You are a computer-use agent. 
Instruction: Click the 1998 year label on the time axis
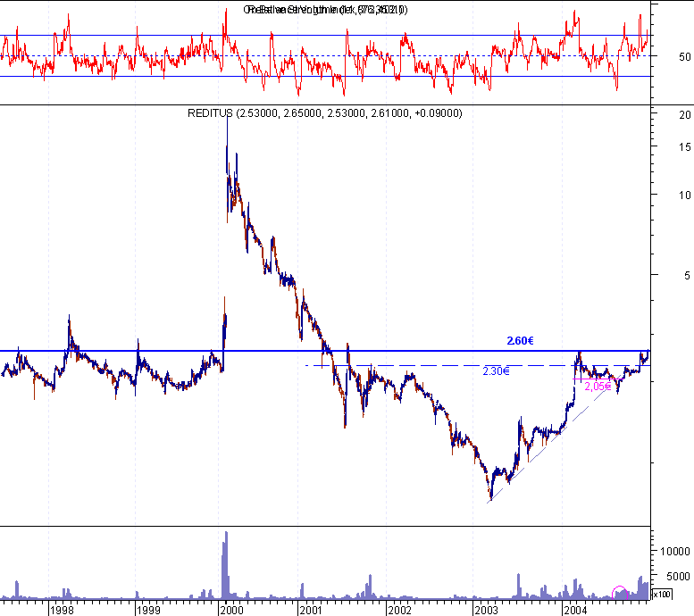[62, 611]
